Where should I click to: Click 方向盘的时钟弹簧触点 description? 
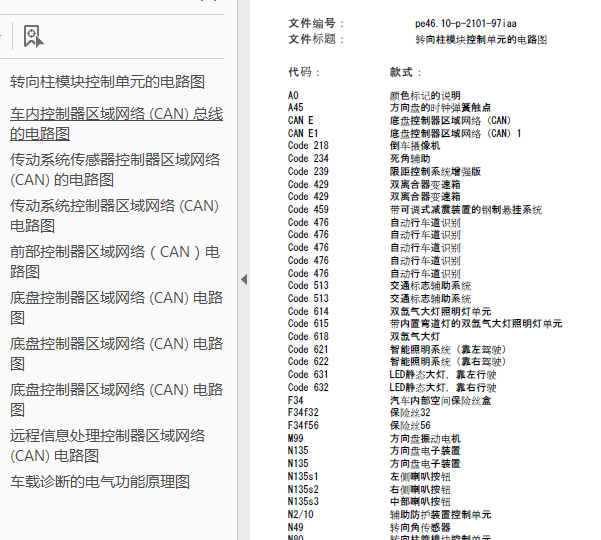point(440,108)
